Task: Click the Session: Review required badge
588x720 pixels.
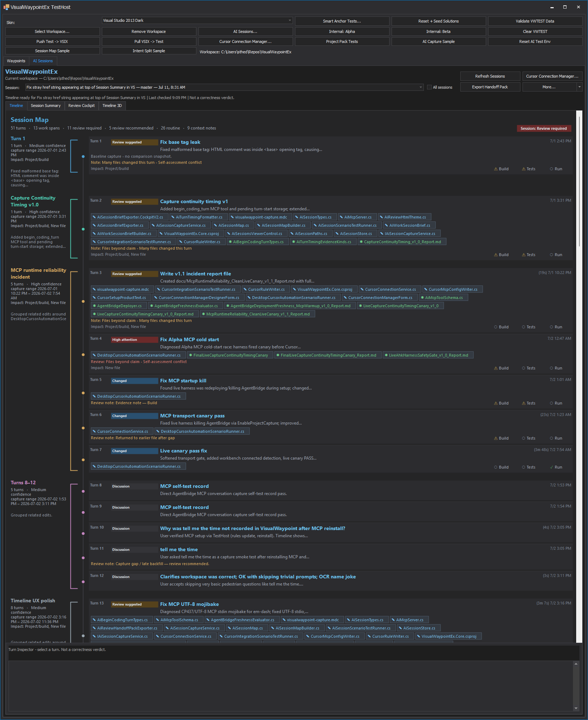Action: pos(544,128)
